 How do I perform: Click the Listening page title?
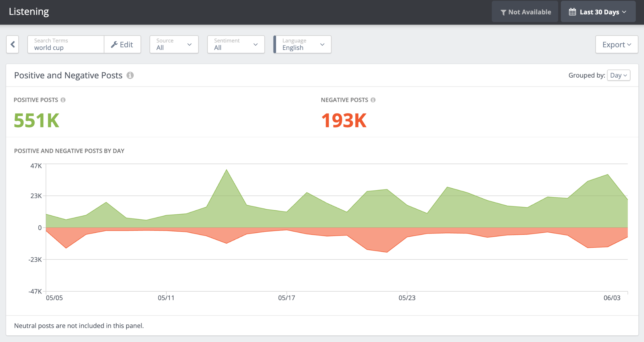(29, 12)
